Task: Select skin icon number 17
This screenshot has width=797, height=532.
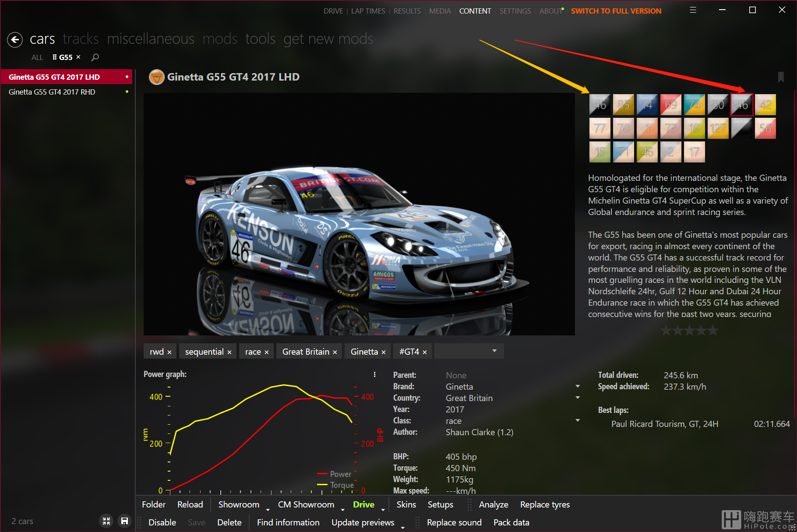Action: pos(695,152)
